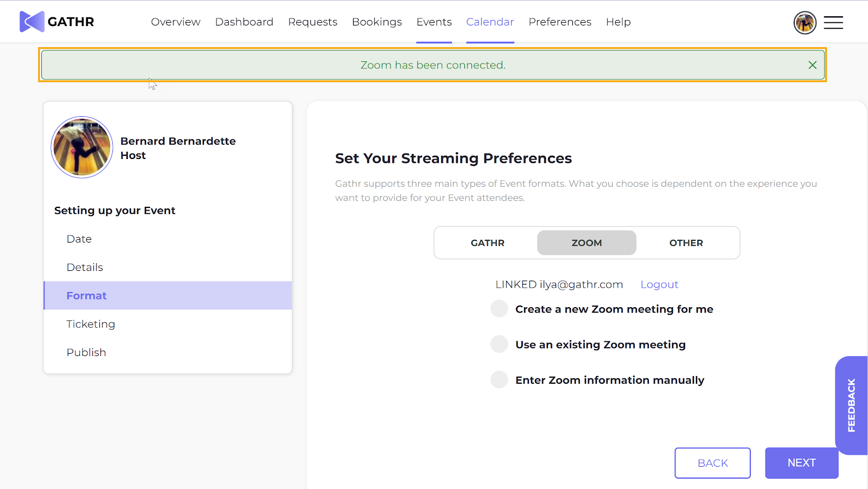This screenshot has height=489, width=868.
Task: Click the 'LINKED ilya@gathr.com' text
Action: tap(559, 284)
